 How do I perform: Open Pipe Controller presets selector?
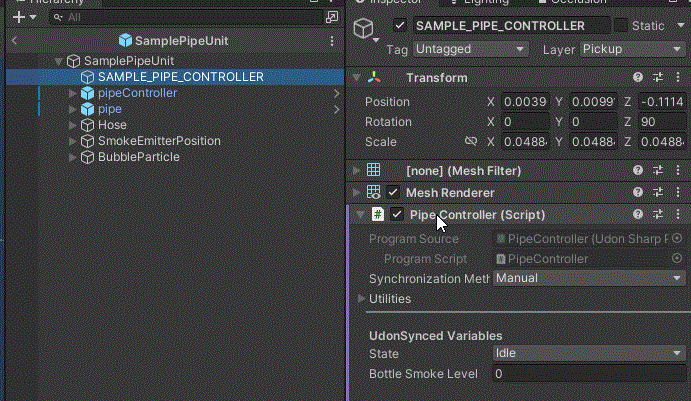click(x=658, y=215)
